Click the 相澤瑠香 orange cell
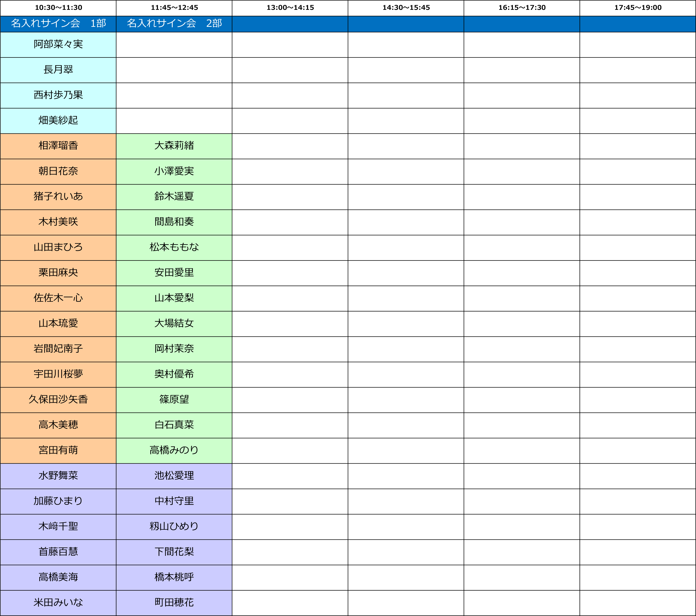Screen dimensions: 696x616 tap(58, 146)
